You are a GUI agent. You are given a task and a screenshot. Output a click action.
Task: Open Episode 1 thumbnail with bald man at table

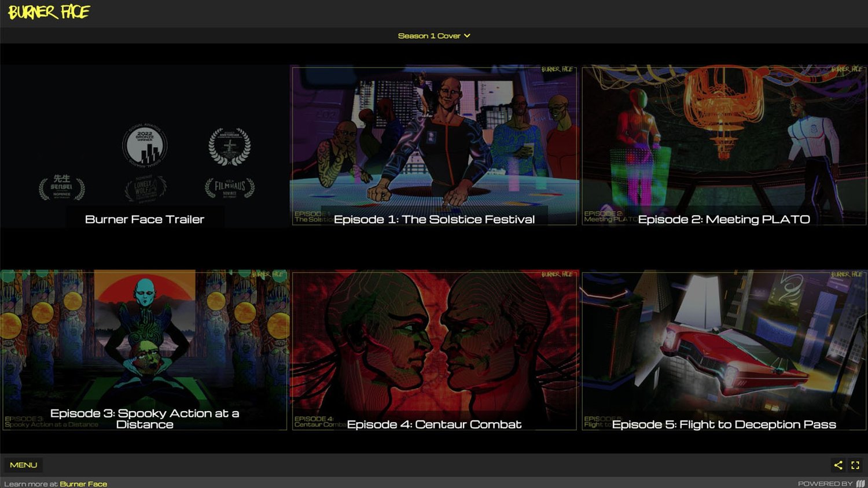(x=434, y=139)
